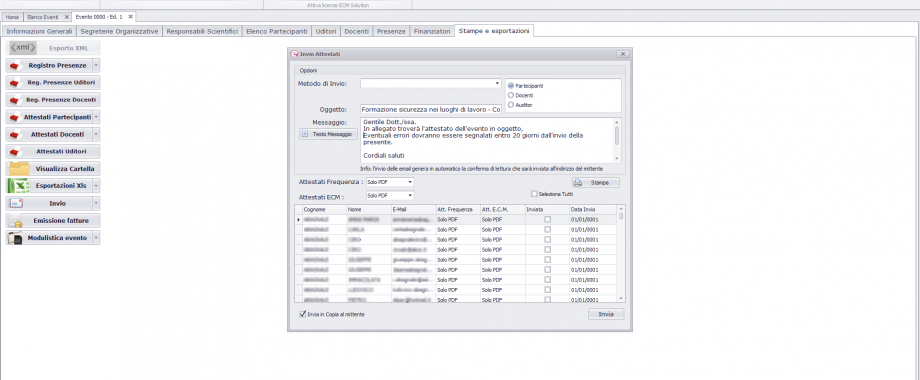Image resolution: width=920 pixels, height=380 pixels.
Task: Click the invoice coins icon on Emissione fatture
Action: 16,221
